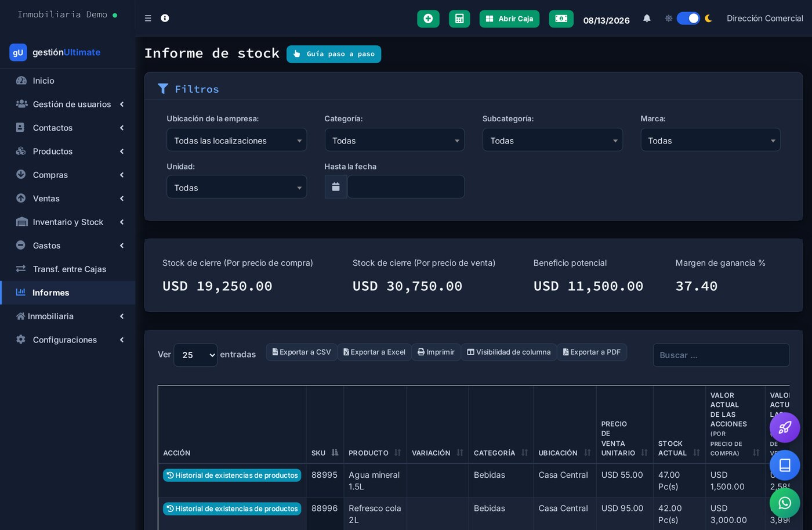Toggle dark mode switch
Screen dimensions: 812x530
click(688, 19)
